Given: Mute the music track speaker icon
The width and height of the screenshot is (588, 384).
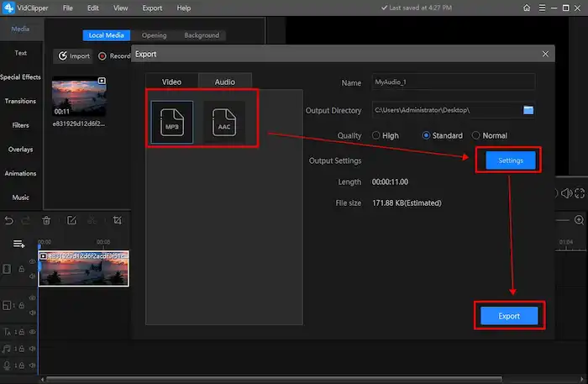Looking at the screenshot, I should [33, 349].
